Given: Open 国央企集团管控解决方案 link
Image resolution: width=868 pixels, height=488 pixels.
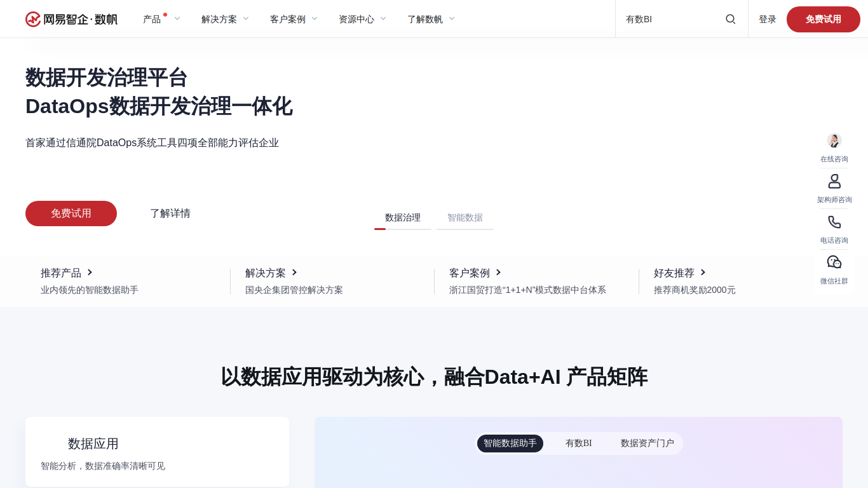Looking at the screenshot, I should [294, 290].
